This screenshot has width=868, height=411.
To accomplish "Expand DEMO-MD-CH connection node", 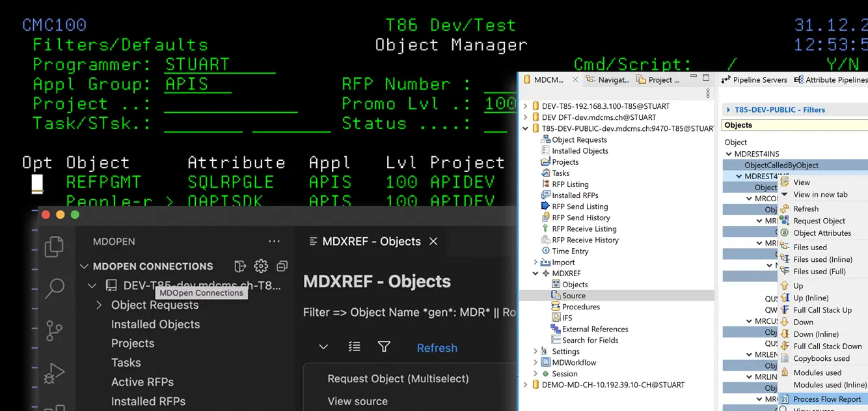I will pyautogui.click(x=526, y=385).
